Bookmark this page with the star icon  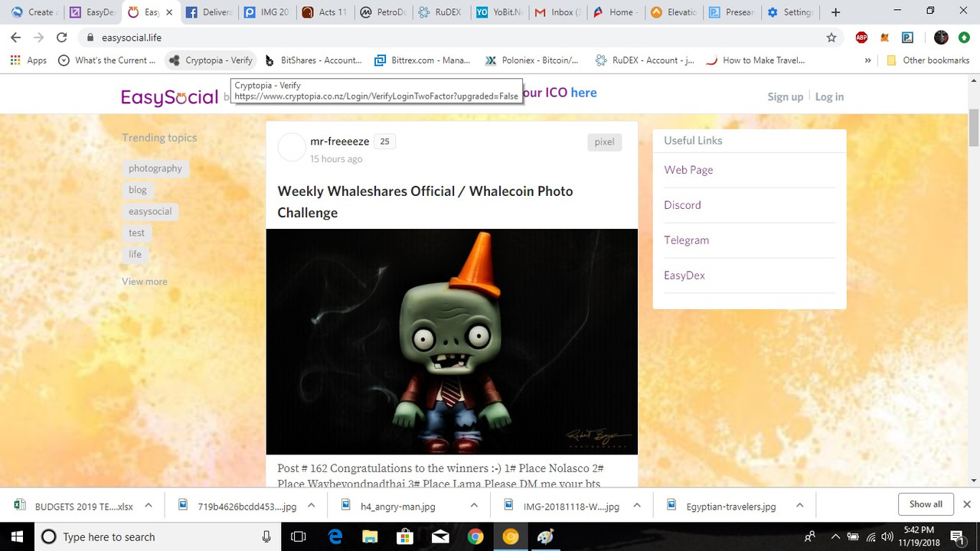click(831, 37)
